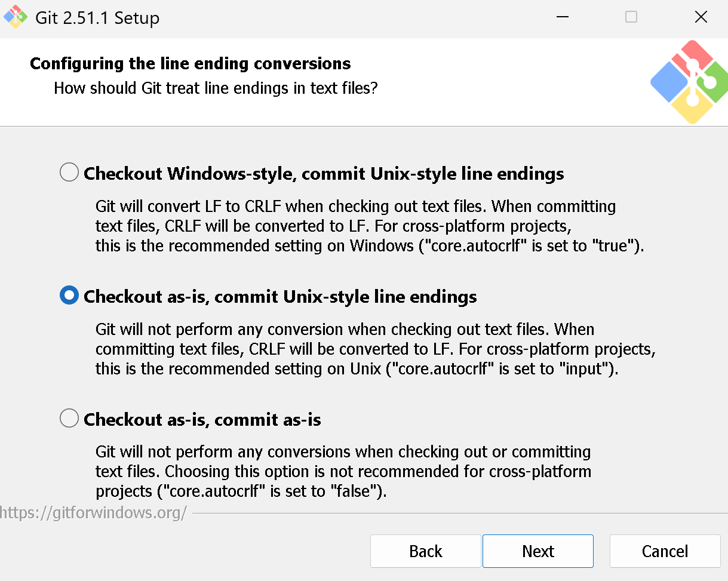Click the "Checkout as-is, commit as-is" label text
Viewport: 728px width, 581px height.
click(x=202, y=420)
